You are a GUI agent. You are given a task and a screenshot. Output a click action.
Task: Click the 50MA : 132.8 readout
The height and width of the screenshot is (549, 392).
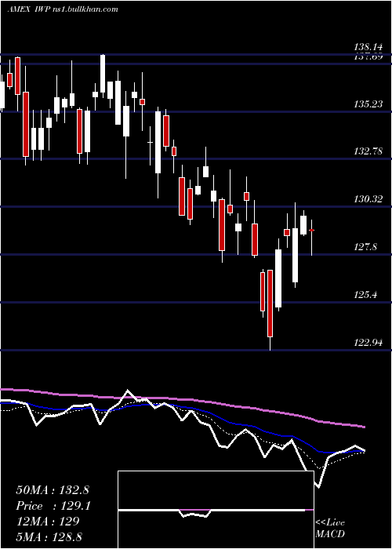click(x=52, y=490)
